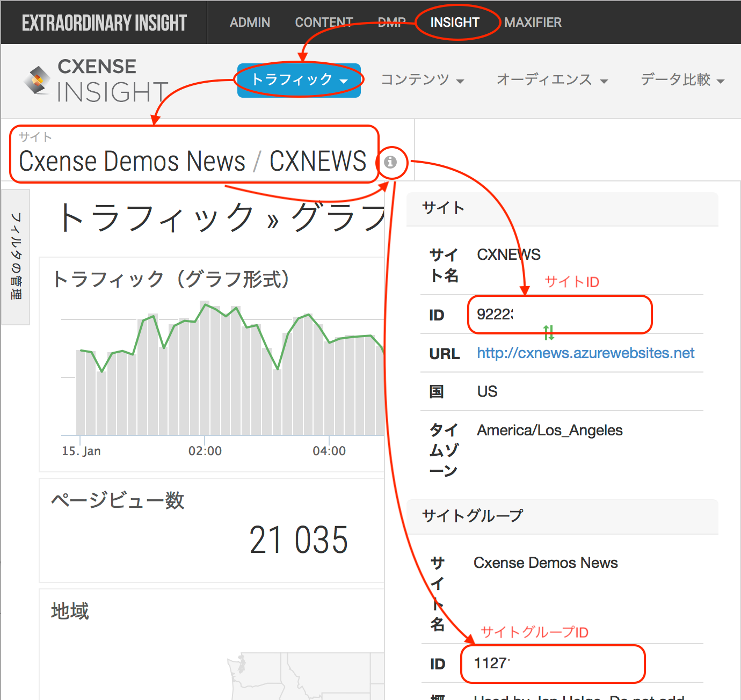Open the DMP tab
Viewport: 741px width, 700px height.
pyautogui.click(x=391, y=23)
